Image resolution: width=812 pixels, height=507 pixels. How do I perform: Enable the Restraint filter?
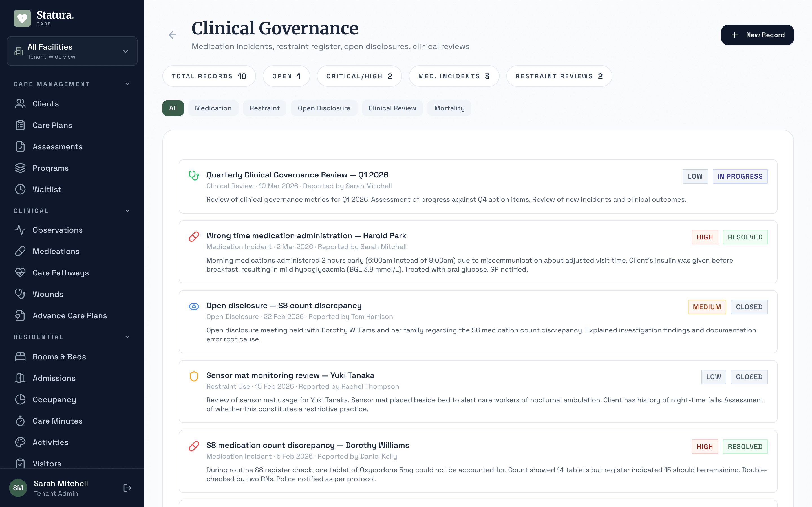(x=264, y=108)
